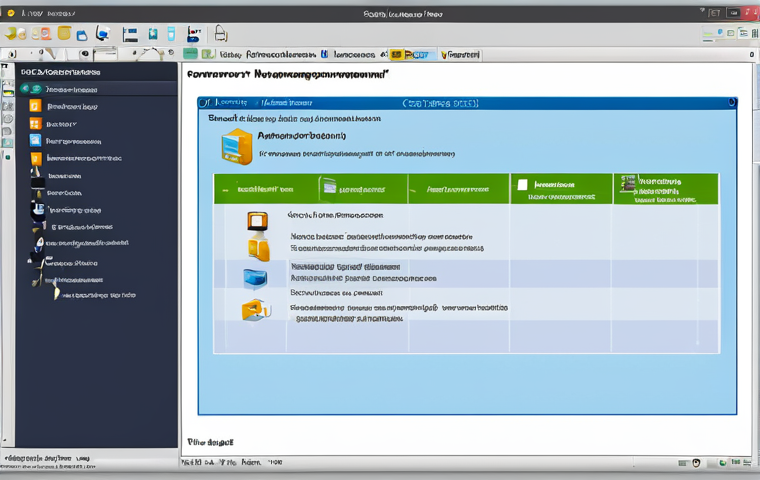760x480 pixels.
Task: Select the sidebar row with the blue picture icon
Action: click(x=98, y=141)
